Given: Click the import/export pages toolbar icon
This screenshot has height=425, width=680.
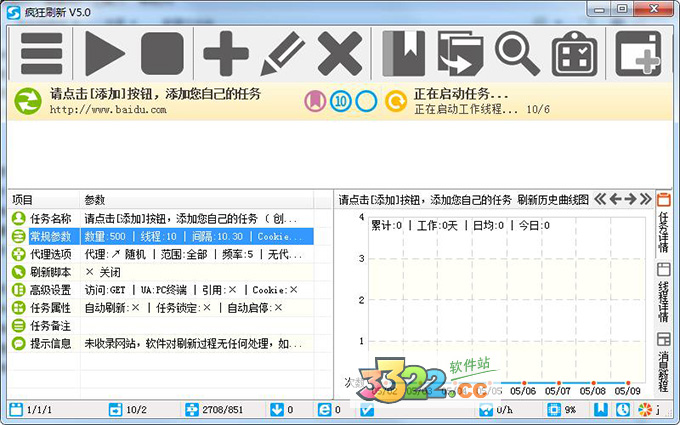Looking at the screenshot, I should click(x=461, y=53).
